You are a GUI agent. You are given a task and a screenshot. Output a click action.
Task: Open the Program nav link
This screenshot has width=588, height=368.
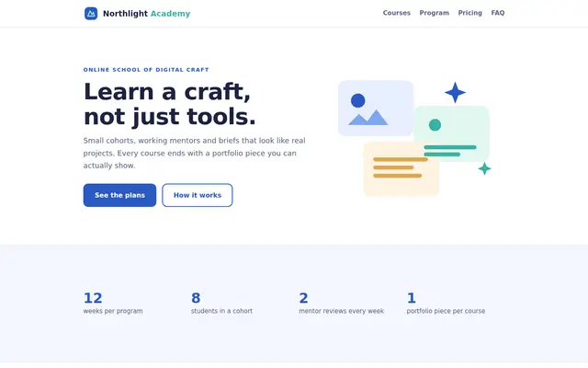[x=434, y=13]
